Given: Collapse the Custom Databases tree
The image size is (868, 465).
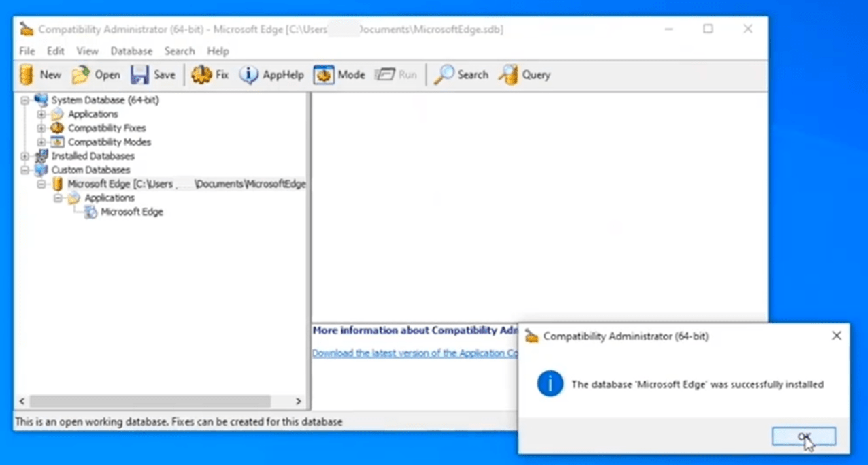Looking at the screenshot, I should coord(24,170).
